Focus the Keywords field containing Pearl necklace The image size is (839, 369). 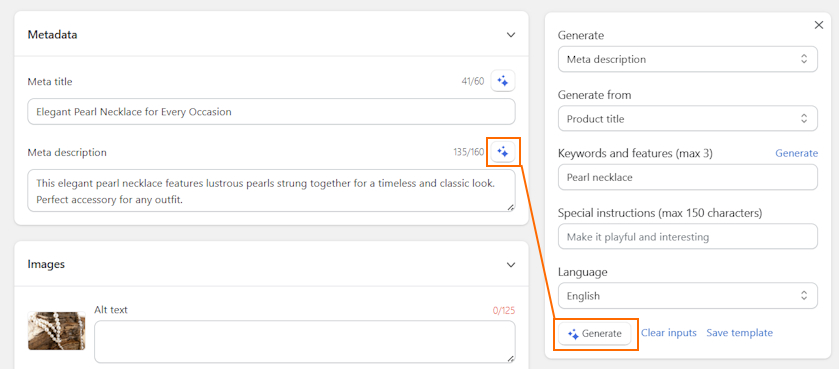688,177
